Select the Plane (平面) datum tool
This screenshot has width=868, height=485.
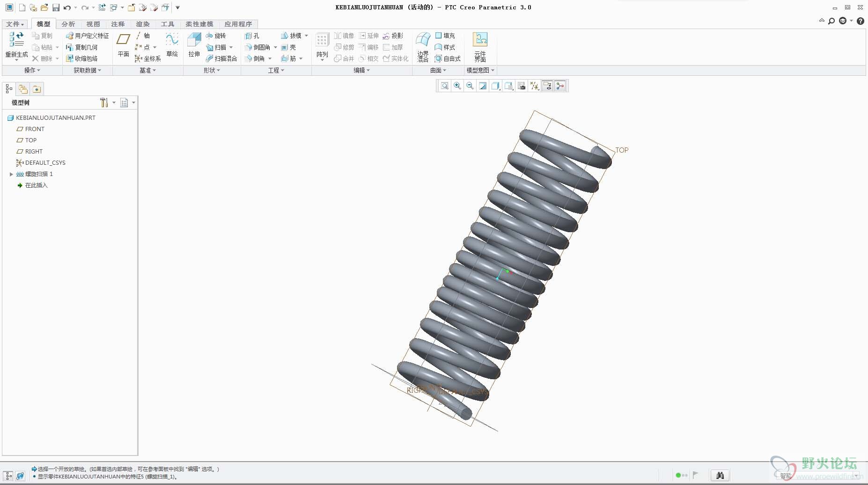123,45
